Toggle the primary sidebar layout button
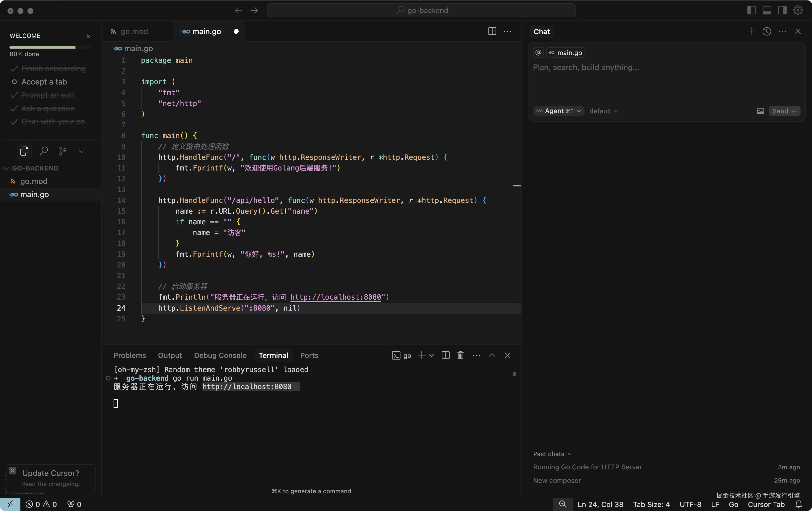The width and height of the screenshot is (812, 511). [751, 10]
